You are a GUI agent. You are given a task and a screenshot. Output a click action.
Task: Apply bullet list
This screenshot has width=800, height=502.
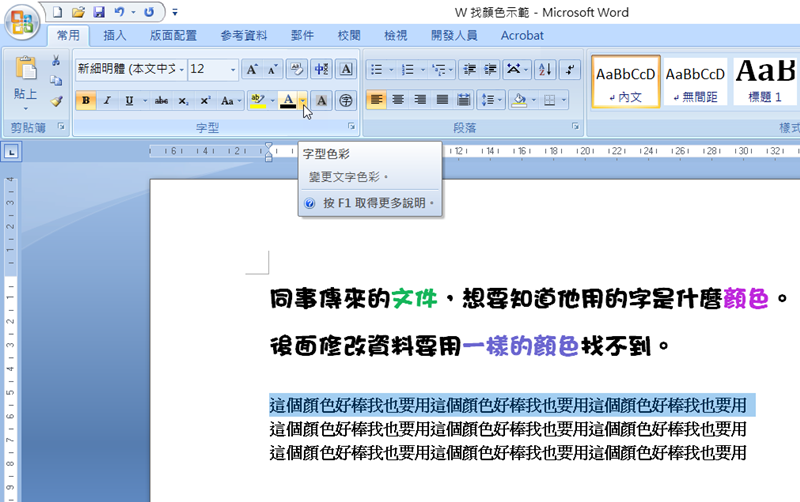tap(377, 69)
